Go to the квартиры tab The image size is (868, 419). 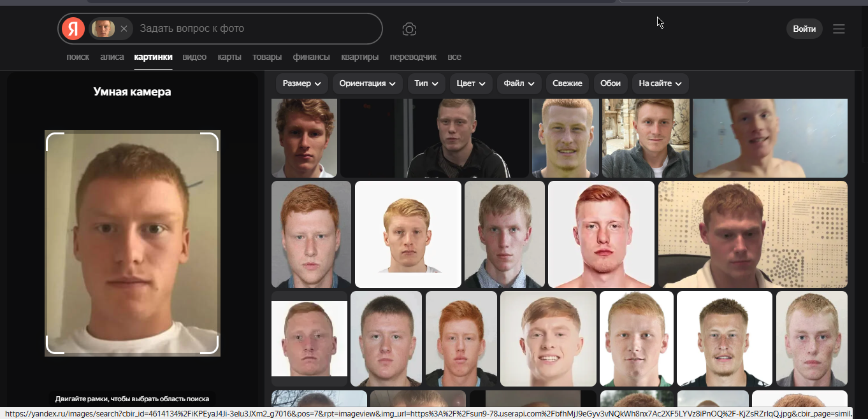[360, 57]
